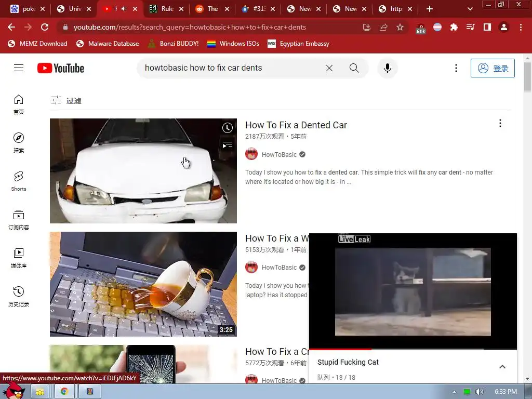Clear the search query with the X icon
This screenshot has height=399, width=532.
pos(329,68)
